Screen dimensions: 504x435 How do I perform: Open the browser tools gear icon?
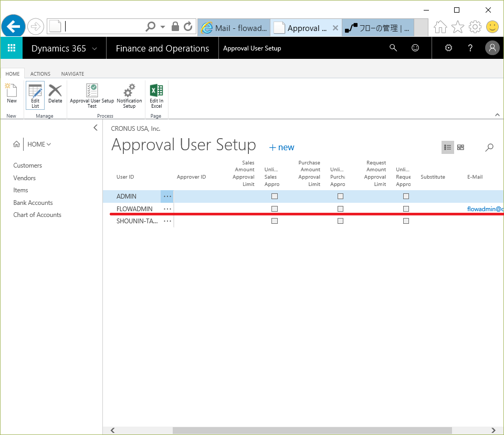475,27
